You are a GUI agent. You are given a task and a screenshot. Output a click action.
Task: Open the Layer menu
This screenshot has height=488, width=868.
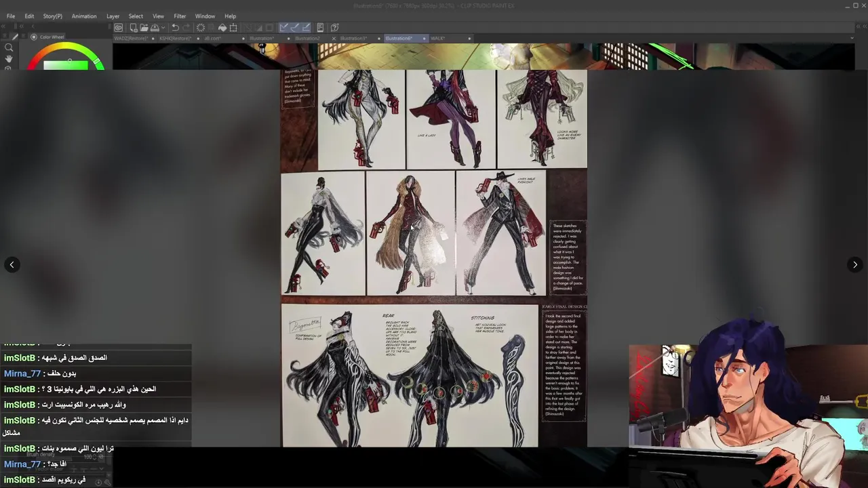[x=113, y=16]
